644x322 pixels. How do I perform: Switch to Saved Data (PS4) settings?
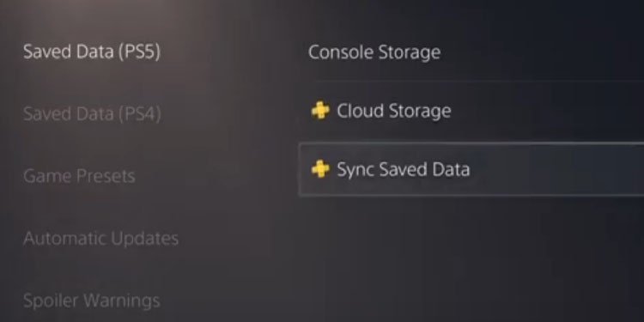tap(92, 113)
